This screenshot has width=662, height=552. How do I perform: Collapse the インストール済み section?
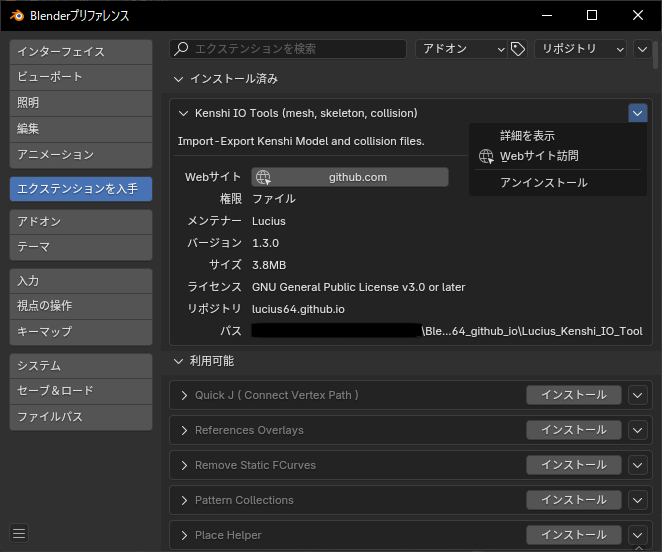[179, 79]
